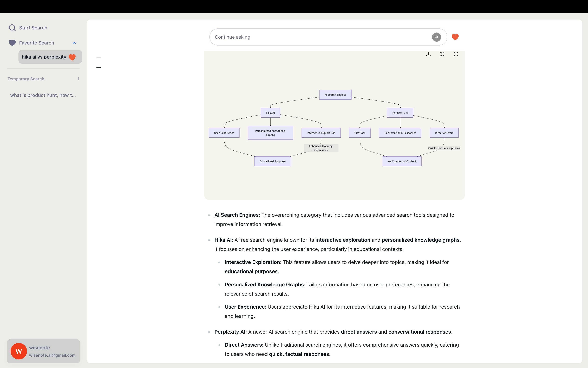Viewport: 588px width, 368px height.
Task: Click the Hika AI diagram node
Action: pos(270,113)
